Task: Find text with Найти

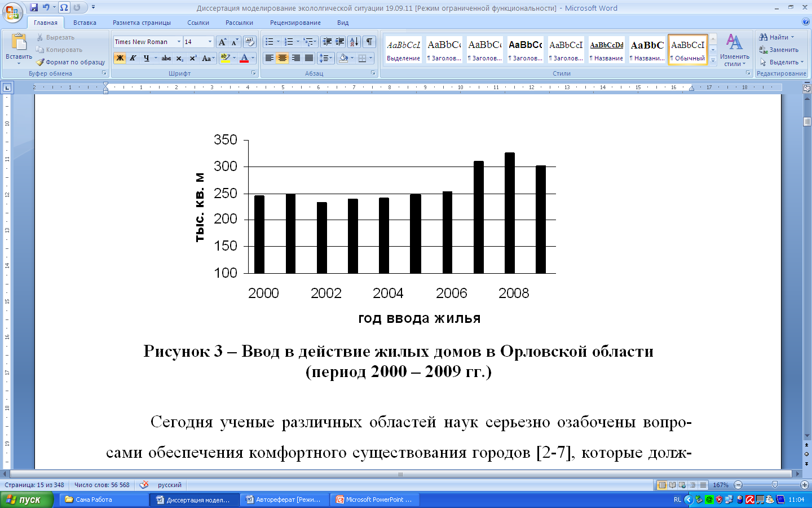Action: pos(776,37)
